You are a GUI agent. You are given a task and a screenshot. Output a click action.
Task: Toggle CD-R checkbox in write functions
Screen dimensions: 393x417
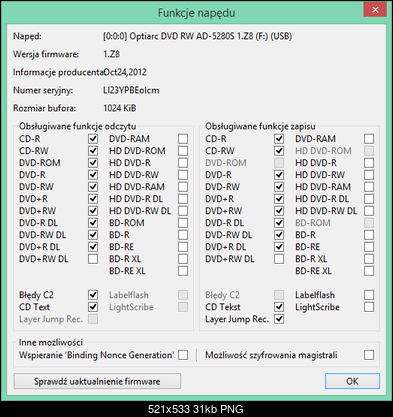tap(279, 139)
